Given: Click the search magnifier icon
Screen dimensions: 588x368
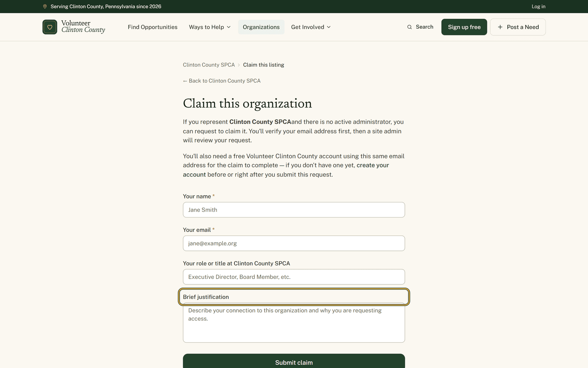Looking at the screenshot, I should tap(409, 27).
